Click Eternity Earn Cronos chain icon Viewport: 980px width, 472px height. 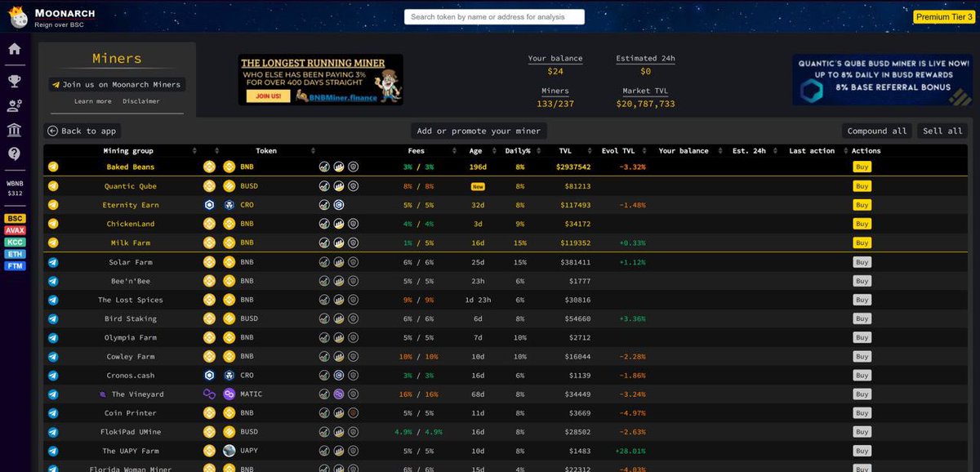click(x=209, y=205)
